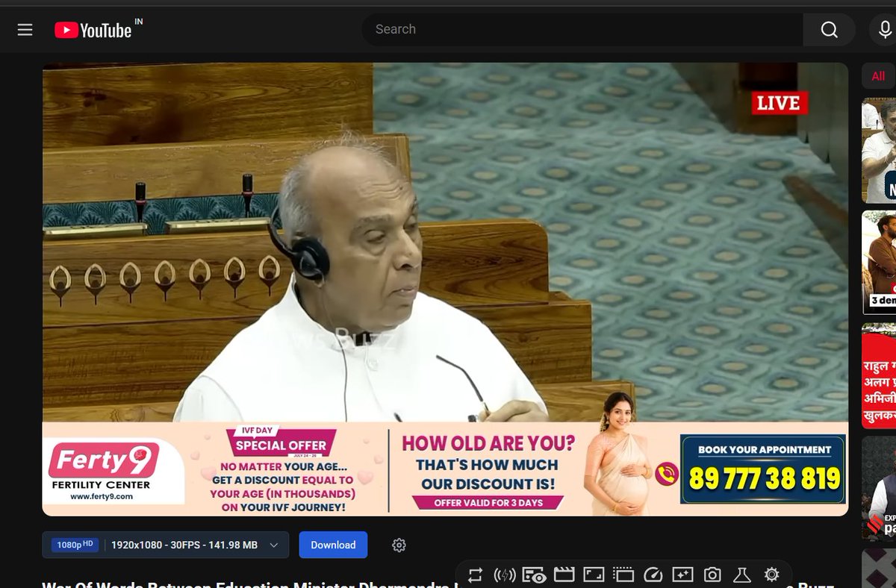This screenshot has width=896, height=588.
Task: Click the magnifier search button
Action: (830, 29)
